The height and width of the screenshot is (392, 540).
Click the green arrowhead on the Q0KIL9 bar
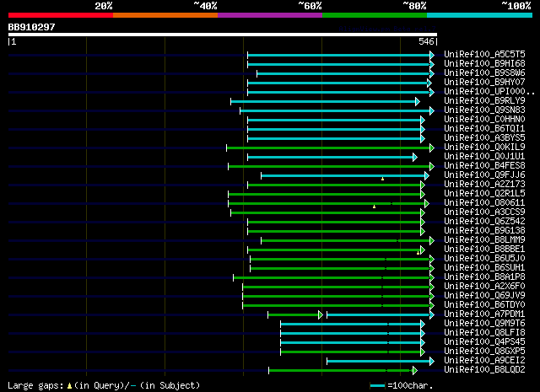pos(432,148)
